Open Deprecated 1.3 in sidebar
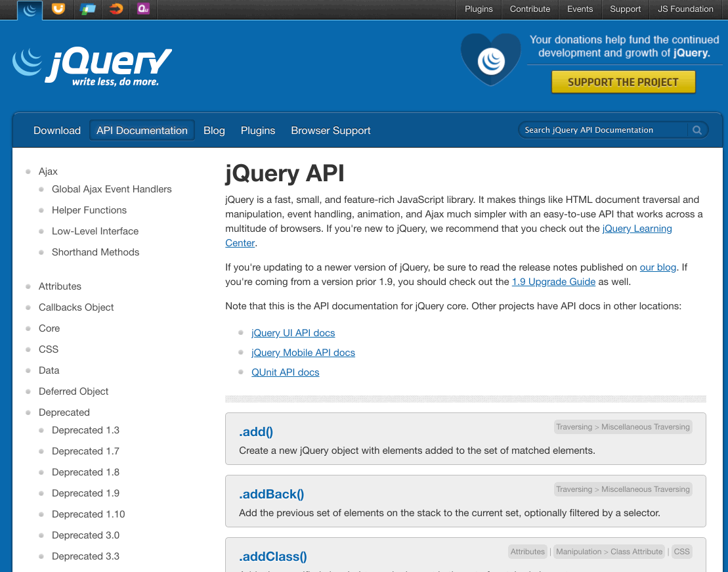This screenshot has width=728, height=572. (x=85, y=430)
